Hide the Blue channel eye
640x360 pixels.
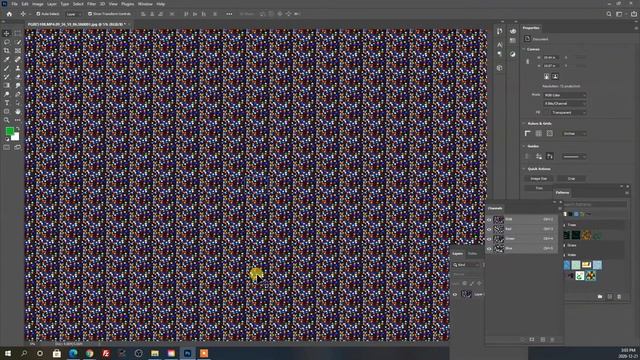click(x=489, y=248)
